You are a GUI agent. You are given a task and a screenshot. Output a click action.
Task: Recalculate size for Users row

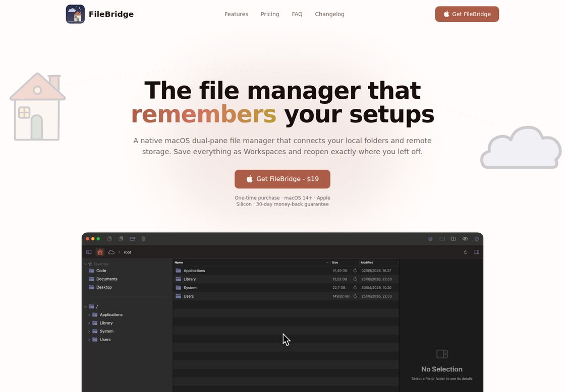[355, 296]
